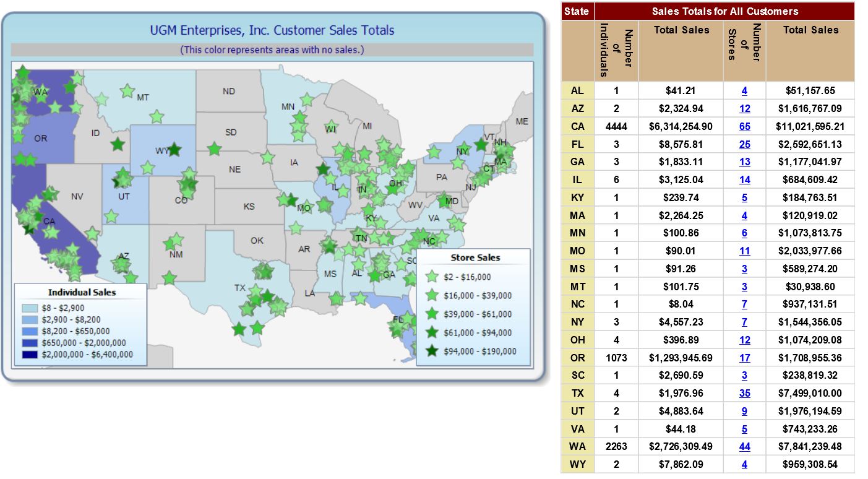Open the MO number of stores link 11

coord(744,251)
